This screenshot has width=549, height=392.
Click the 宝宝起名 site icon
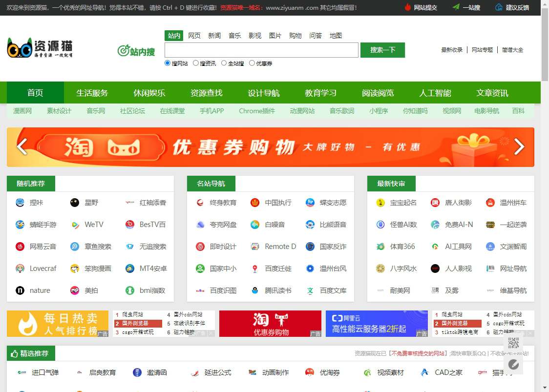380,203
